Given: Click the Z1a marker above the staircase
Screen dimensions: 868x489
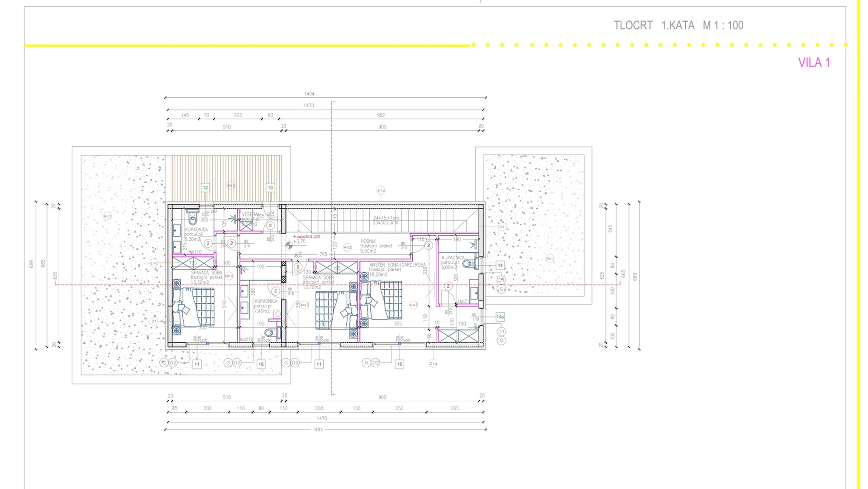Looking at the screenshot, I should 381,190.
